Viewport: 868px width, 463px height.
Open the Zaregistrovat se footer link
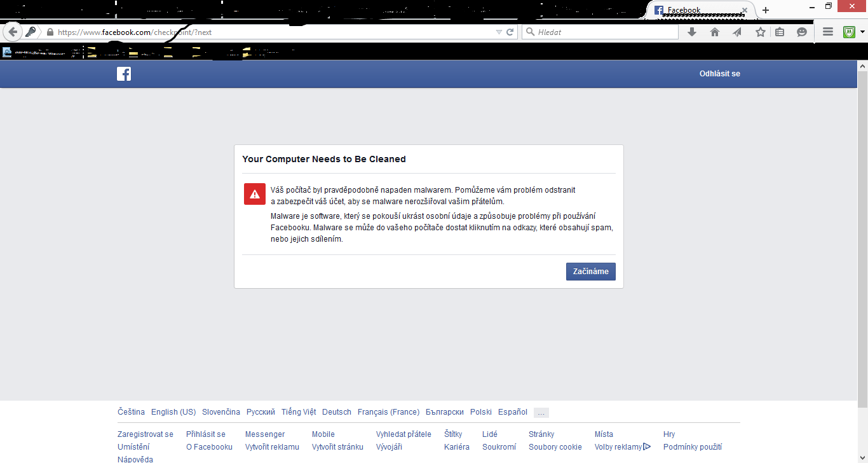click(x=146, y=434)
